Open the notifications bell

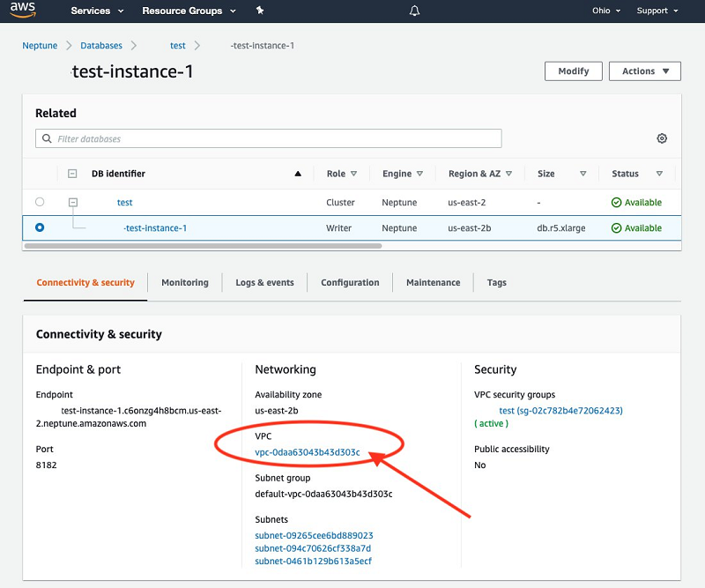414,11
